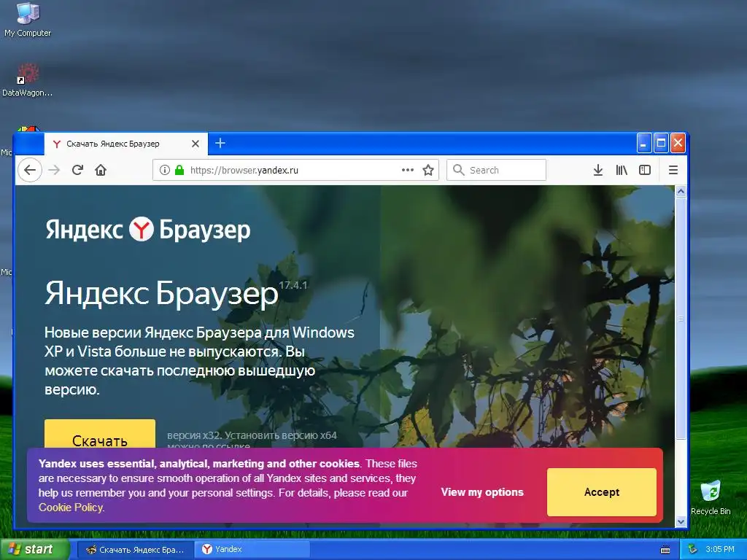The image size is (747, 560).
Task: Click the версия x32 note text
Action: tap(252, 440)
